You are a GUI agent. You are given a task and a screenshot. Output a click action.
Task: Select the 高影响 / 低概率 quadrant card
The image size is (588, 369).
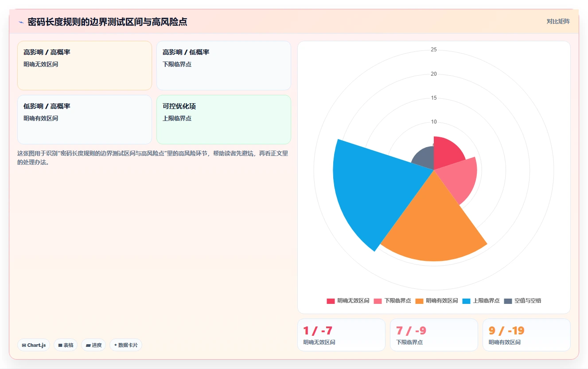(x=224, y=66)
